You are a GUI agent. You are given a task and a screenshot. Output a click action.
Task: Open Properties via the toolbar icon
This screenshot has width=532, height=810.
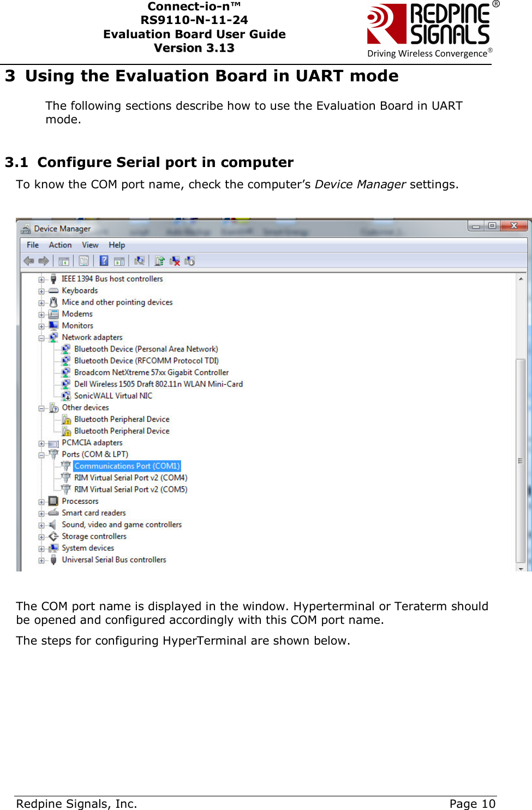83,261
